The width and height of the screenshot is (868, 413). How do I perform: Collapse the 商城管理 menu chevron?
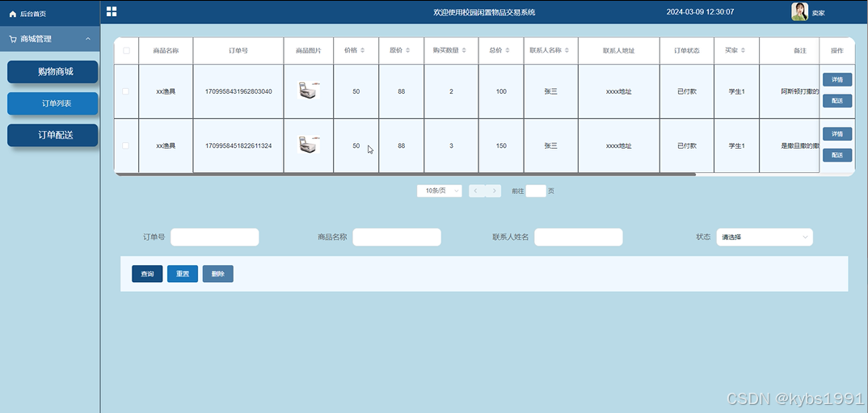point(87,40)
